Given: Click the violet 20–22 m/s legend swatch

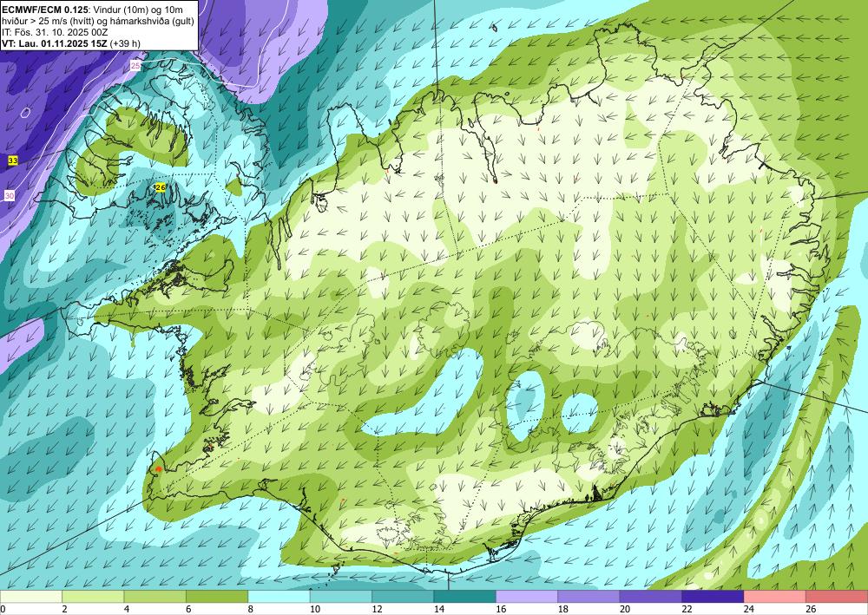Looking at the screenshot, I should [x=651, y=596].
